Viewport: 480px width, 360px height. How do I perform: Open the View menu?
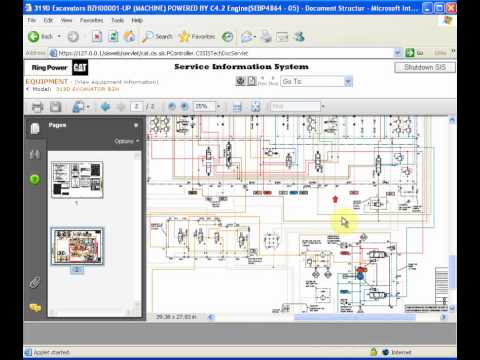tap(66, 20)
